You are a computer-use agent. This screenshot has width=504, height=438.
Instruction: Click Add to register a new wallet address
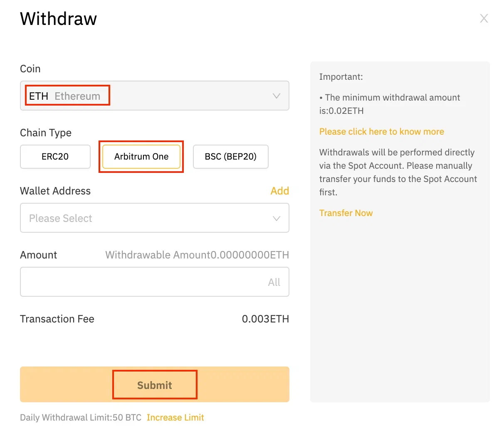pyautogui.click(x=279, y=191)
